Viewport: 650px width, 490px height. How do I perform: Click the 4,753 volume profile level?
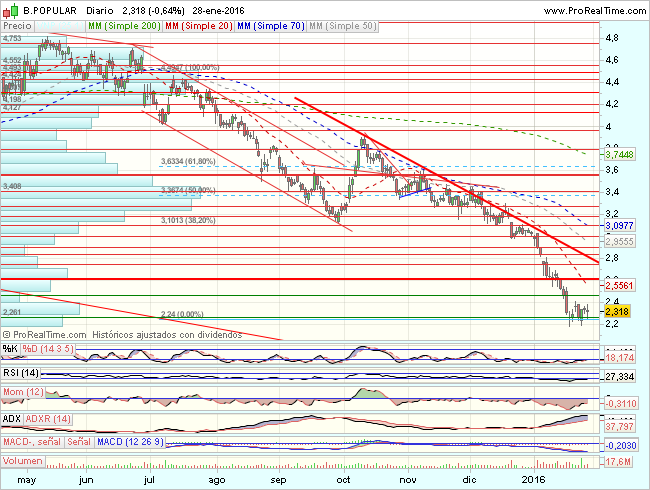tap(12, 39)
